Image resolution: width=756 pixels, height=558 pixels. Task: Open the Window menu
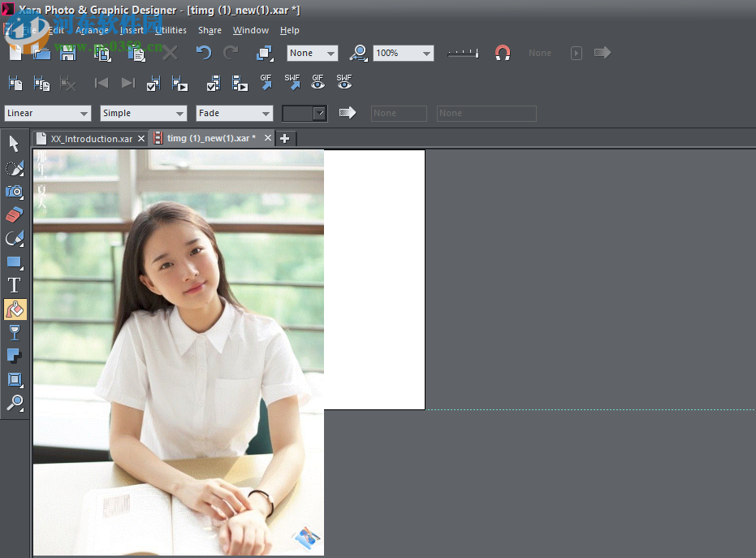pyautogui.click(x=250, y=30)
